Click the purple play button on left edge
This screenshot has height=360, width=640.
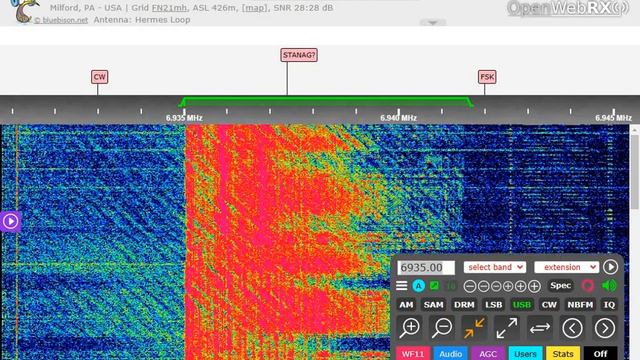tap(10, 221)
